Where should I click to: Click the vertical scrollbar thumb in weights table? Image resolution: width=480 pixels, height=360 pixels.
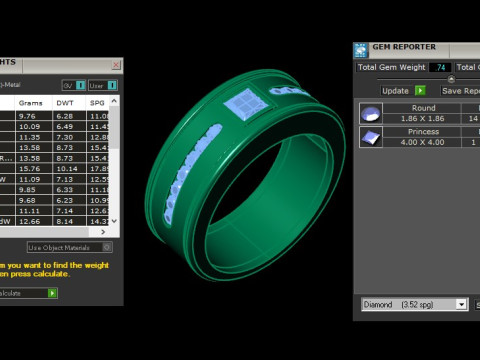[114, 127]
